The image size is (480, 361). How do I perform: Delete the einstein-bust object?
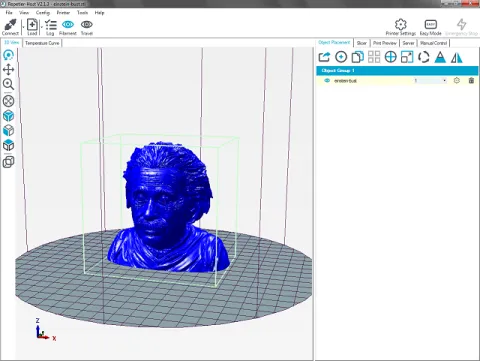[471, 80]
